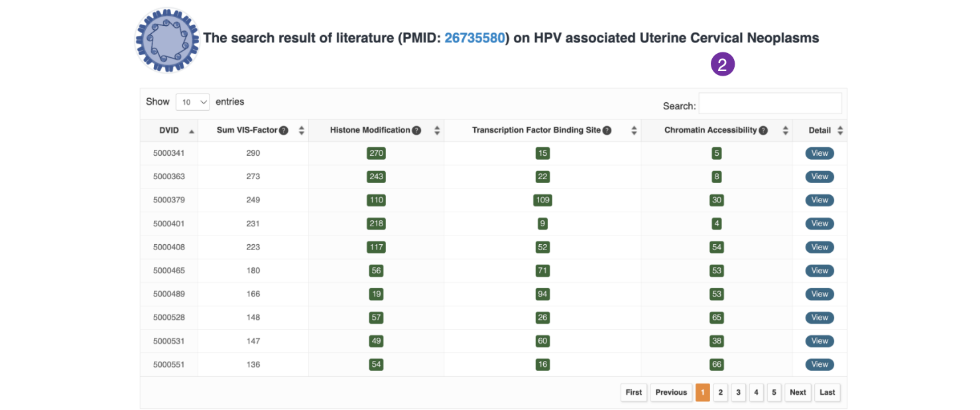Sort table by DVID column arrow
Viewport: 980px width, 410px height.
pyautogui.click(x=192, y=131)
